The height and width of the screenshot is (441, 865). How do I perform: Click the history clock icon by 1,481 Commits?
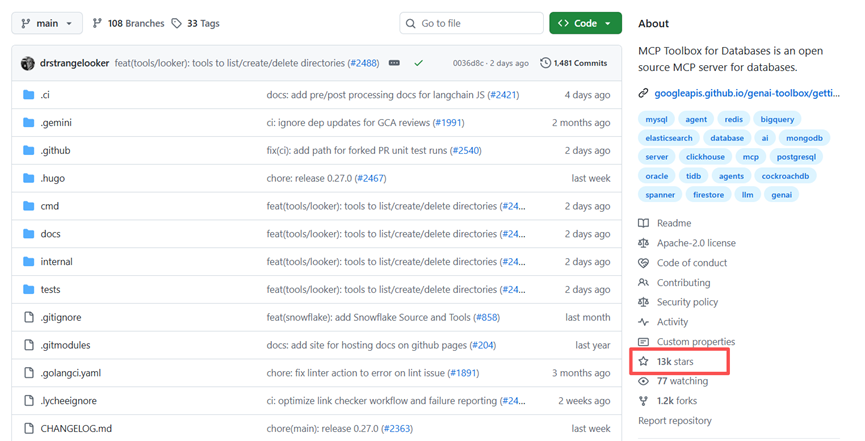[x=545, y=63]
